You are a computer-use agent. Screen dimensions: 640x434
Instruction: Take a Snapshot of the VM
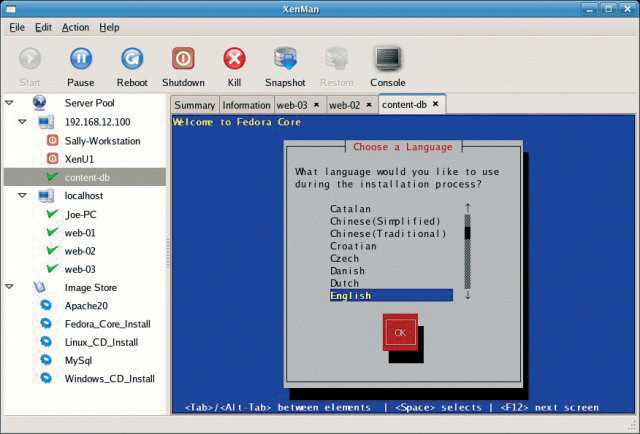point(285,59)
